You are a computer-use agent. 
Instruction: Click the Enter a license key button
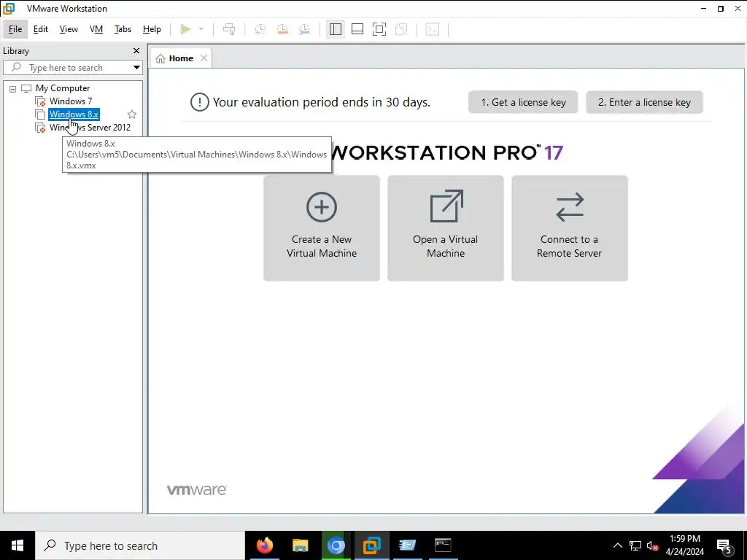click(644, 102)
